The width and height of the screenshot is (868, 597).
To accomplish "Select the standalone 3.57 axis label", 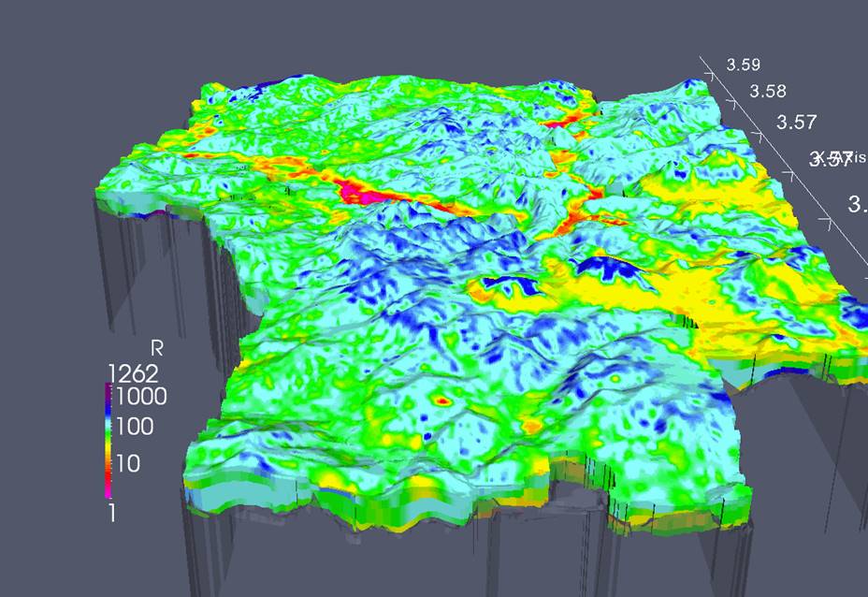I will [797, 122].
